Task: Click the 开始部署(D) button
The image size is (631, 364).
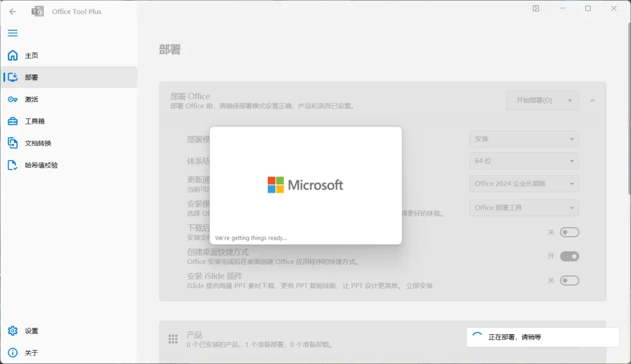Action: [x=535, y=100]
